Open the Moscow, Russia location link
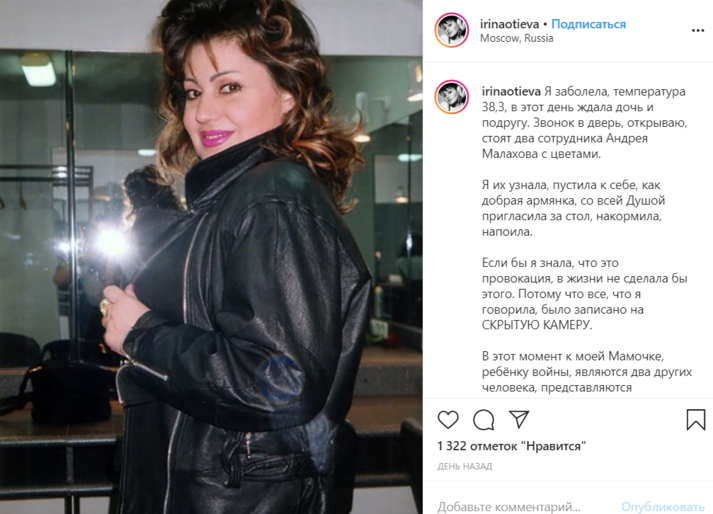The image size is (713, 514). click(x=517, y=38)
